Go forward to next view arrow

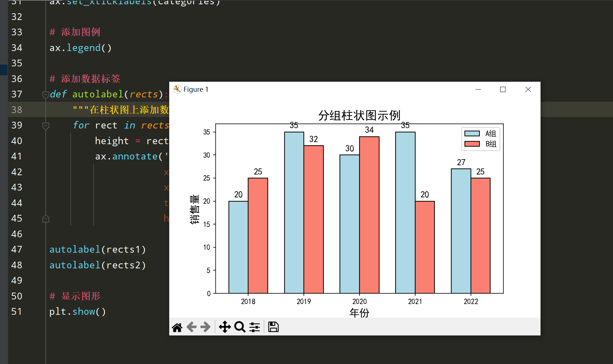[206, 327]
